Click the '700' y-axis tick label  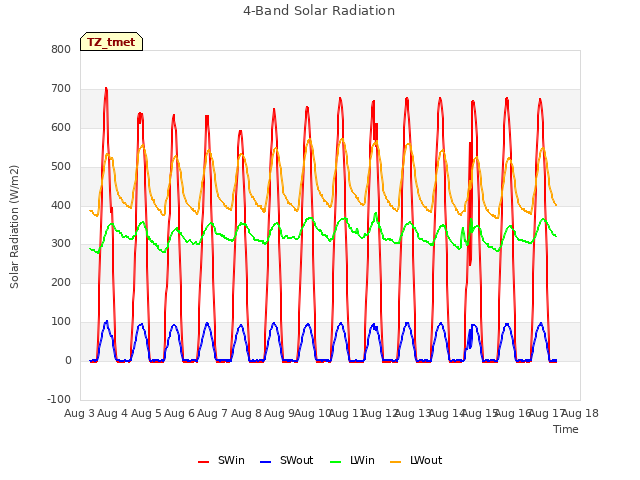pos(61,88)
